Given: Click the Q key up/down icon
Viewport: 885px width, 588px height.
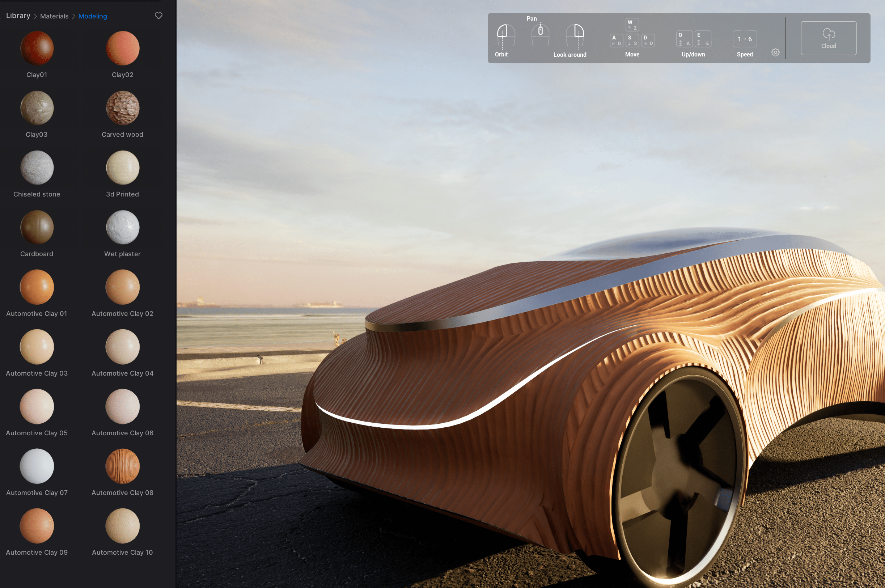Looking at the screenshot, I should click(685, 39).
